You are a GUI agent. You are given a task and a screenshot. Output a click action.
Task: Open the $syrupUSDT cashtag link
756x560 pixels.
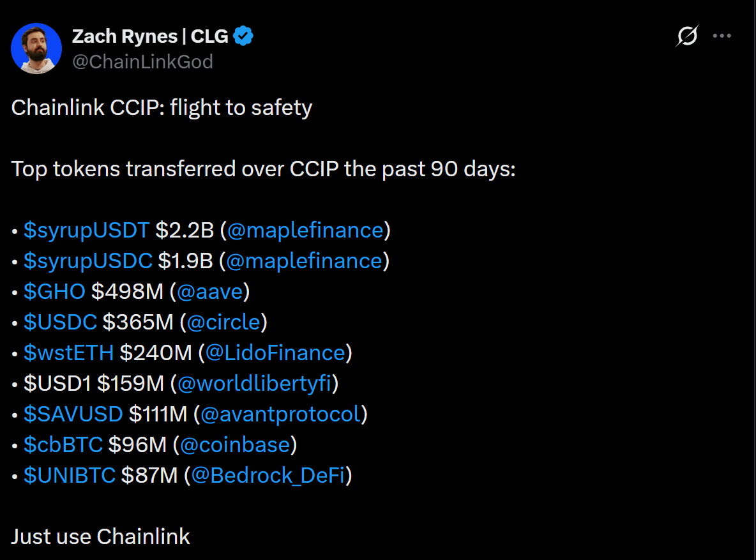point(85,230)
